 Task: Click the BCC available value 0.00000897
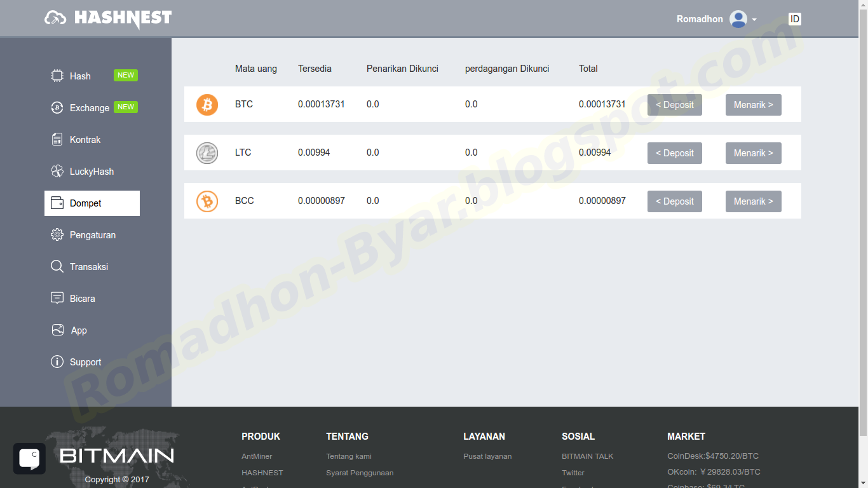pos(322,201)
